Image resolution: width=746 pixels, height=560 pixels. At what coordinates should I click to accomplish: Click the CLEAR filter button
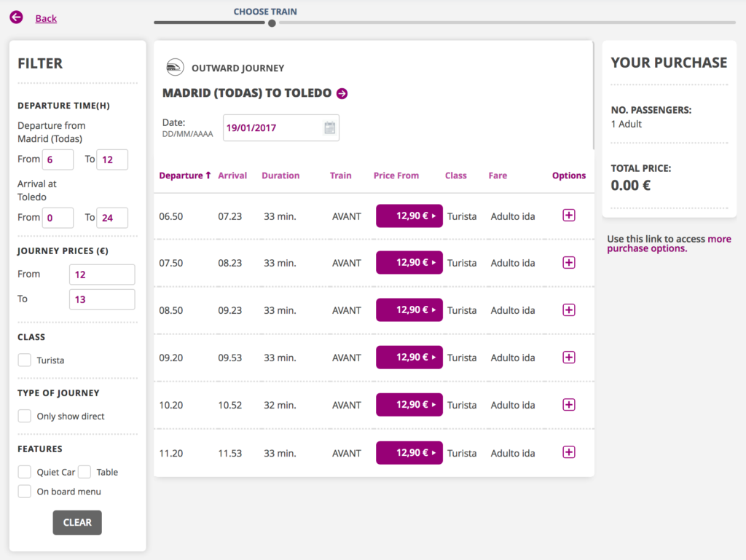coord(77,522)
